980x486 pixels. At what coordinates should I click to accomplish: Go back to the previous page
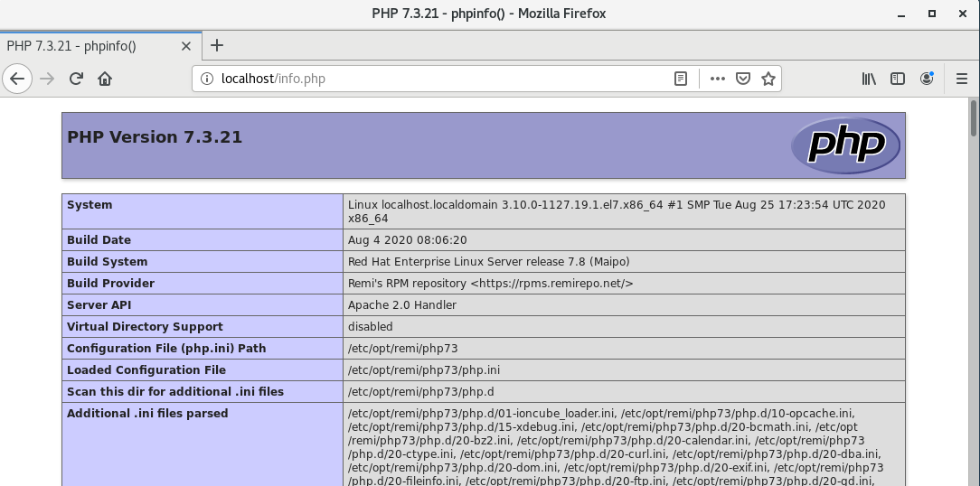17,79
